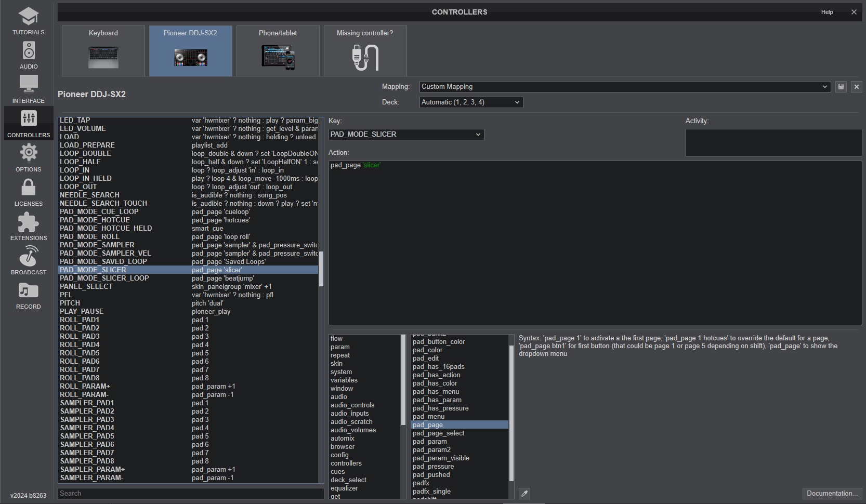Select the ROLL_PAD1 mapping row
866x504 pixels.
(x=188, y=320)
